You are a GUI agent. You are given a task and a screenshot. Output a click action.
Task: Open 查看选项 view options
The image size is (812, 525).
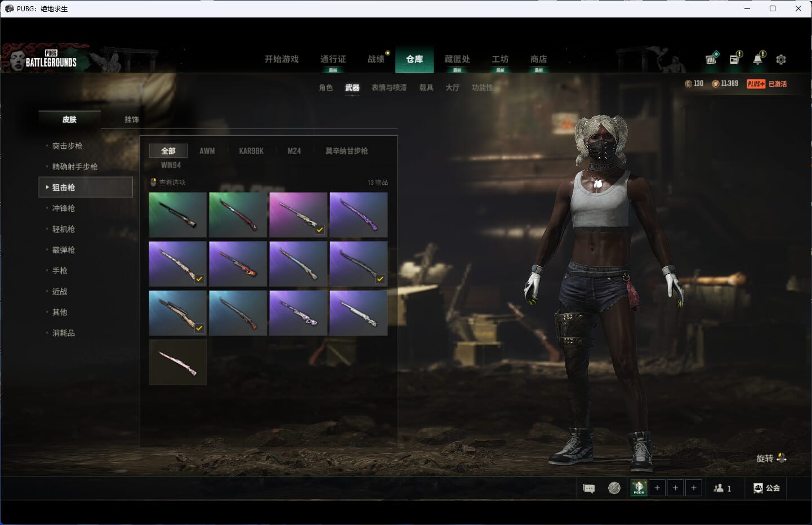tap(172, 183)
